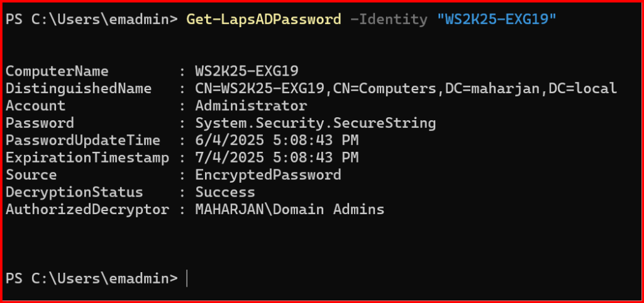Click the Account value Administrator
Screen dimensions: 644x303
point(252,106)
